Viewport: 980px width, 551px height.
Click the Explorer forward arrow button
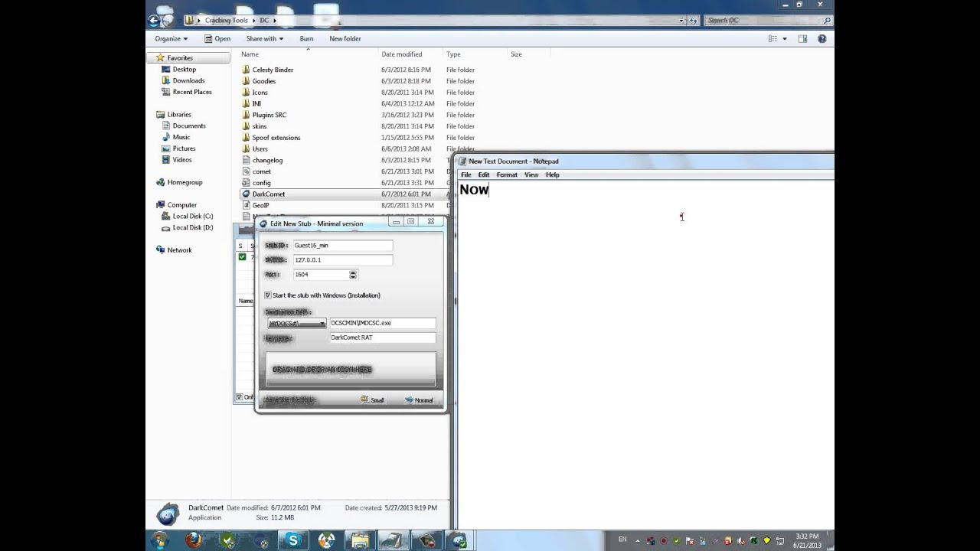click(x=169, y=21)
